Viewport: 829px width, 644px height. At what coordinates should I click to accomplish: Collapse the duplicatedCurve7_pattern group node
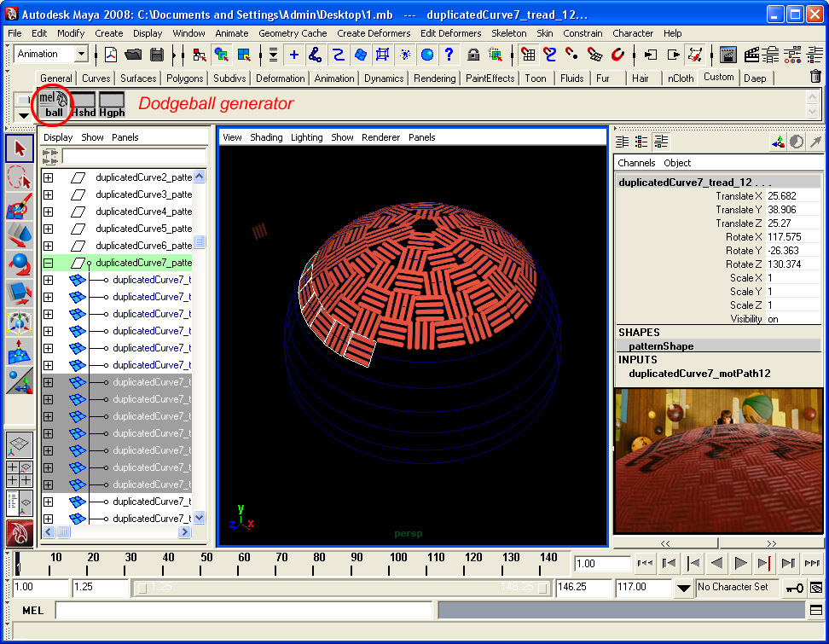pos(49,263)
